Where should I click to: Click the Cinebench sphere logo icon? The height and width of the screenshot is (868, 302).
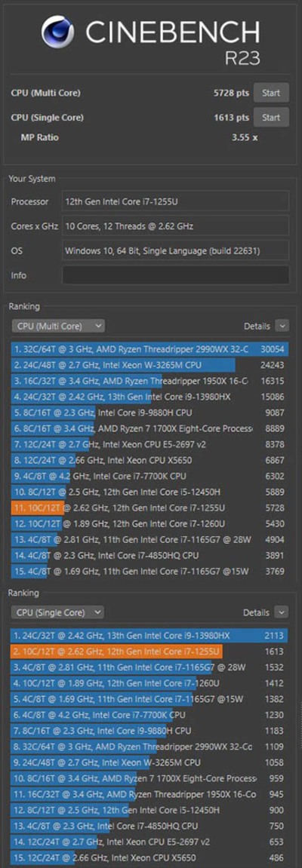coord(57,32)
